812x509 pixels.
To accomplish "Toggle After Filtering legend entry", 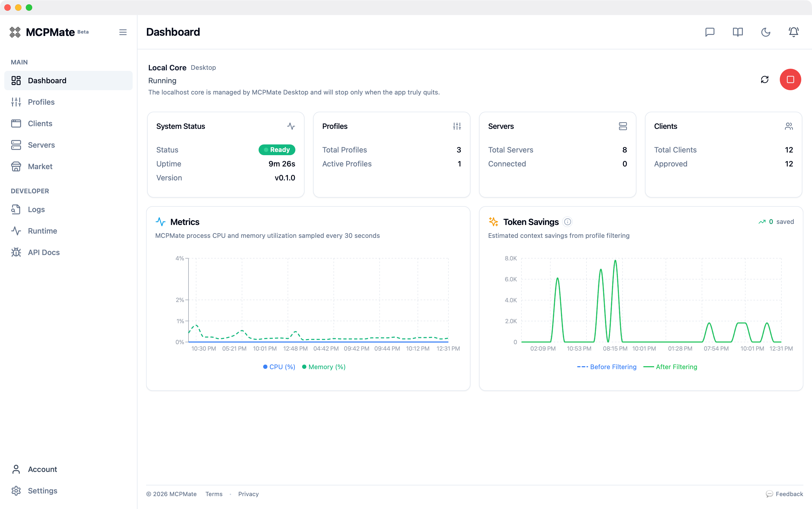I will (670, 367).
